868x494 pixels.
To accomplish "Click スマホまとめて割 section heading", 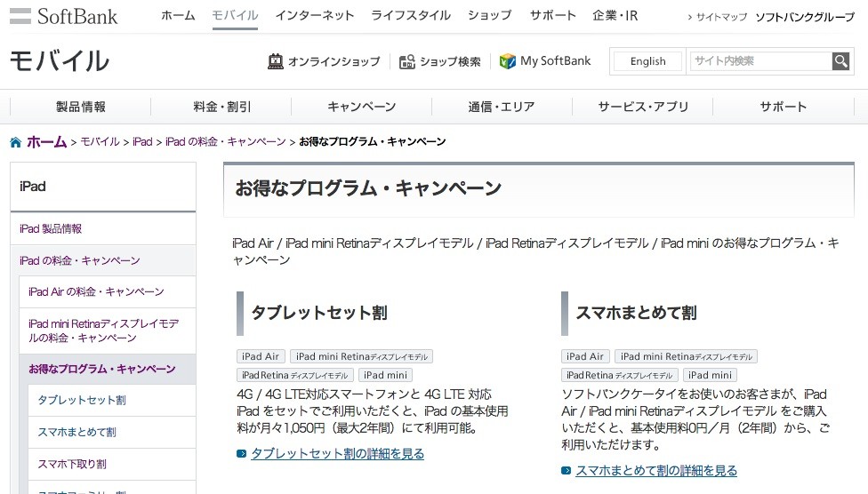I will 636,313.
